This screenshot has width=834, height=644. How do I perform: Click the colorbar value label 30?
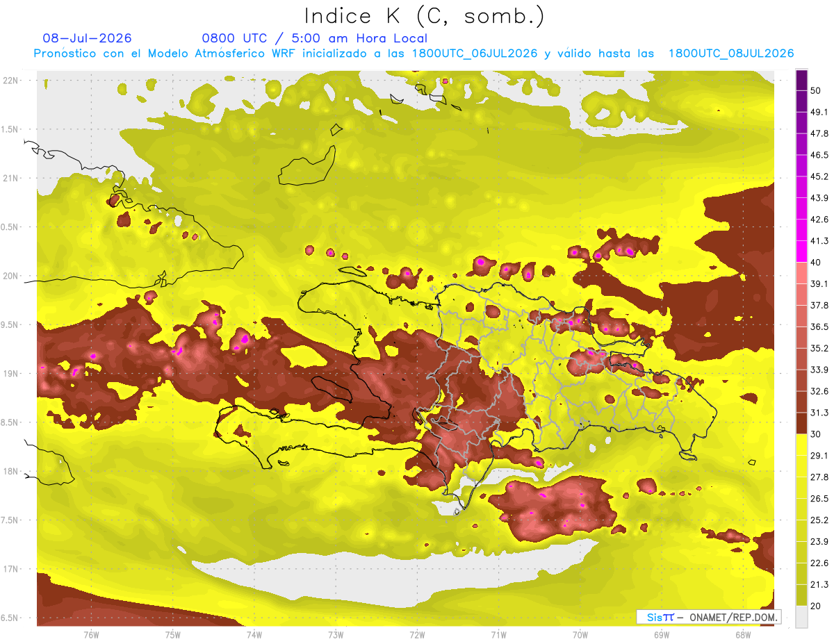(815, 434)
